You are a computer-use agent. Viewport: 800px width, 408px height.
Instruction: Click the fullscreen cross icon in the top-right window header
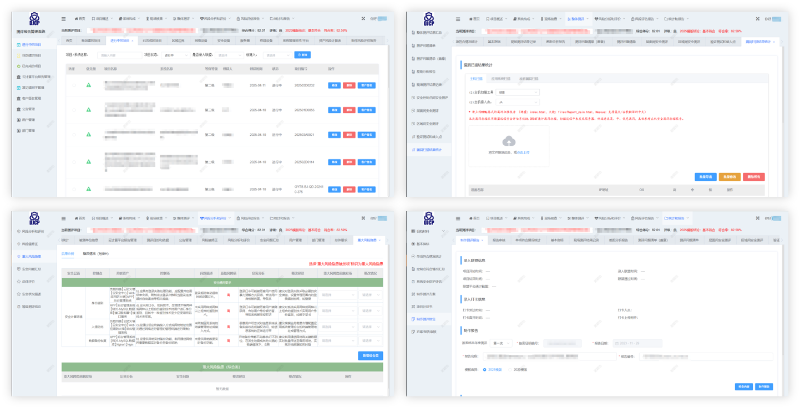pyautogui.click(x=755, y=19)
